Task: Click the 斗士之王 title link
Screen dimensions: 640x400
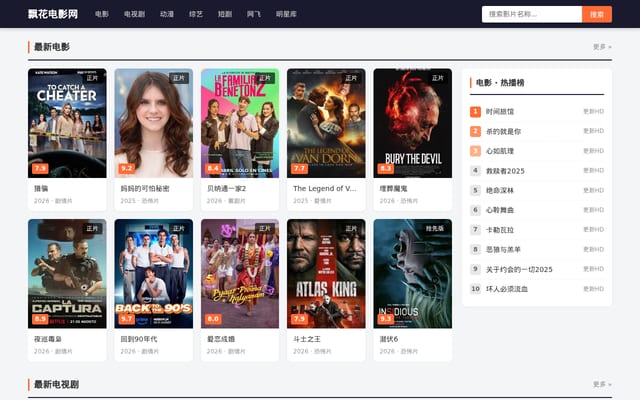Action: (x=307, y=339)
